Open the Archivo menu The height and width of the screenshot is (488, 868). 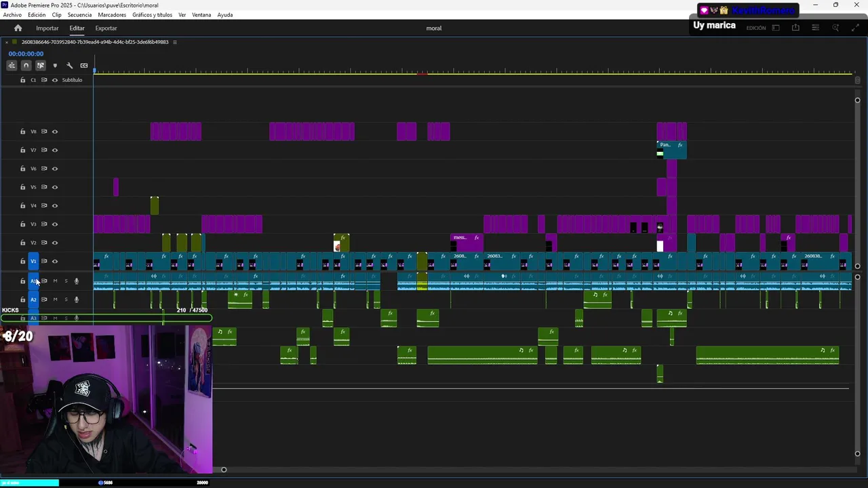point(12,15)
